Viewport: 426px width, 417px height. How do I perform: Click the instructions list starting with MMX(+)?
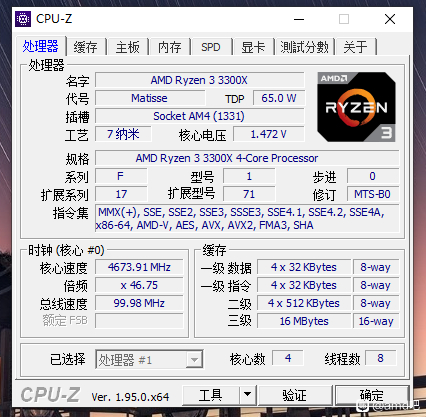[247, 219]
